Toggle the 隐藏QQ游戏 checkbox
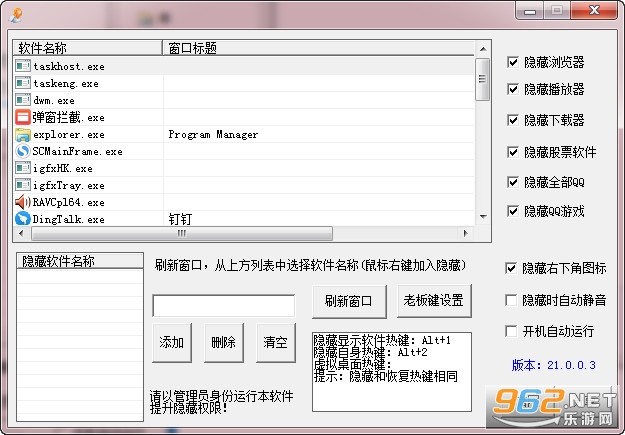The height and width of the screenshot is (435, 625). (513, 211)
